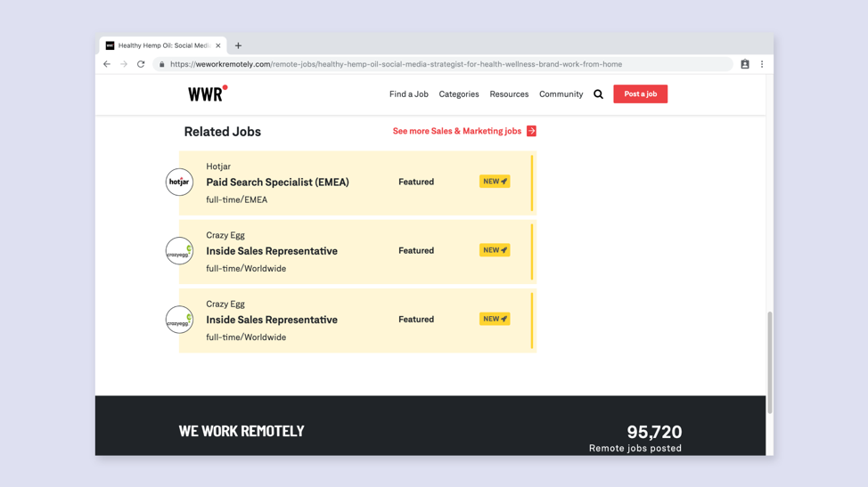Click the page vertical scrollbar

770,362
